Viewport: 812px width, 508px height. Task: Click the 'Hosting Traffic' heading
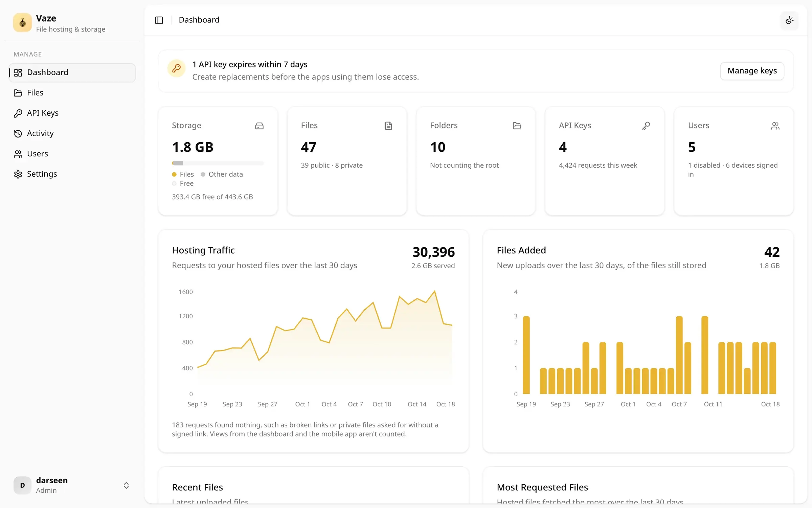pyautogui.click(x=203, y=250)
